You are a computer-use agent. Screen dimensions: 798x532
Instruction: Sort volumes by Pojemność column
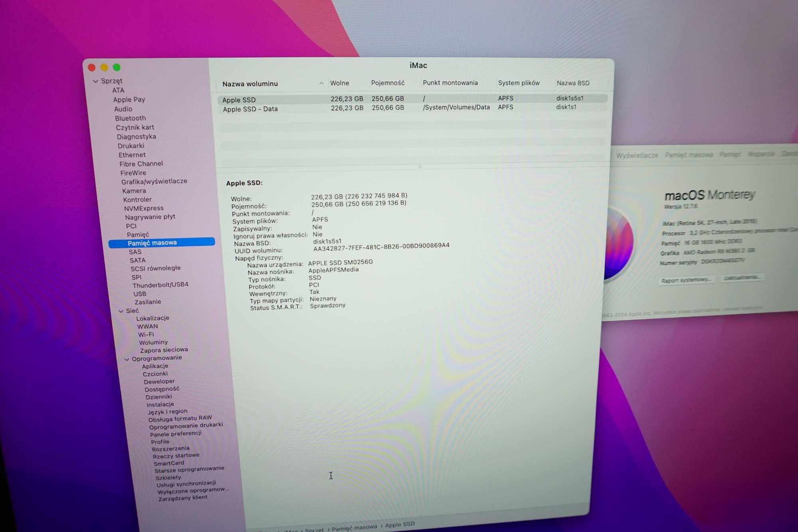388,83
